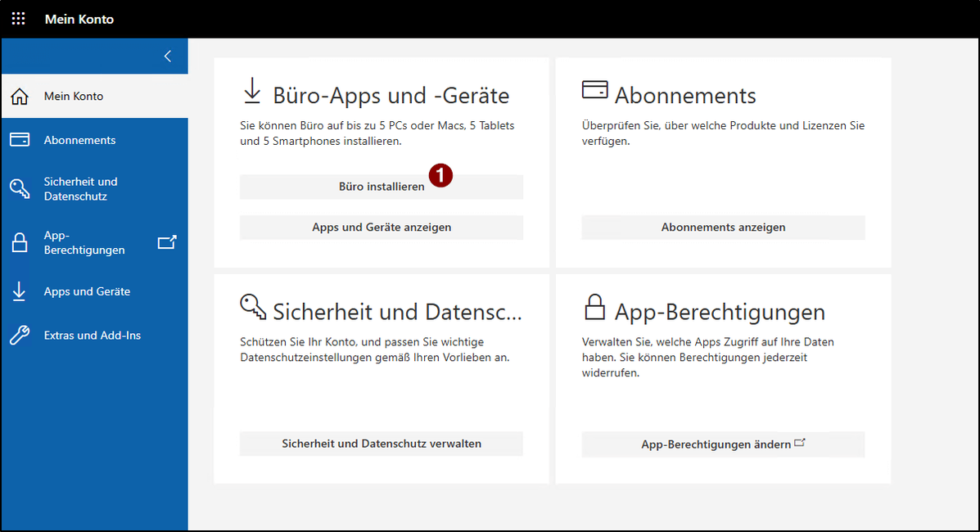This screenshot has width=980, height=532.
Task: Click the Sicherheit und Datensc... heading
Action: [x=398, y=312]
